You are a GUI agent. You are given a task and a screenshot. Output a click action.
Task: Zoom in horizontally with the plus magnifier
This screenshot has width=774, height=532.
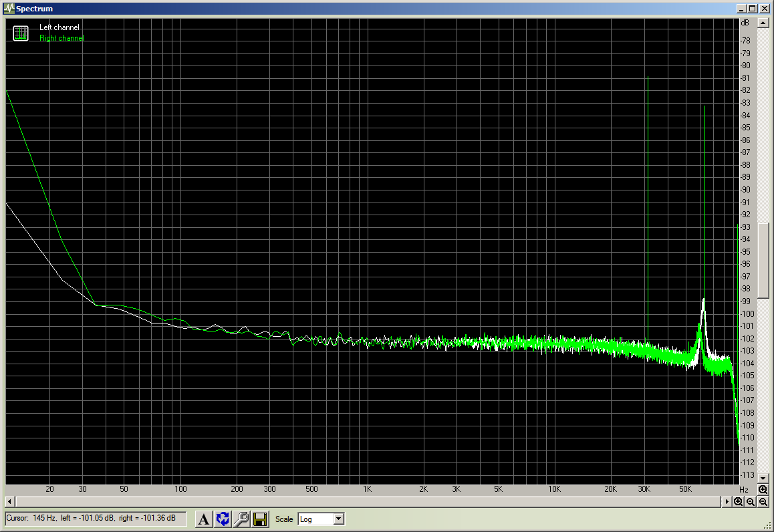click(x=738, y=501)
